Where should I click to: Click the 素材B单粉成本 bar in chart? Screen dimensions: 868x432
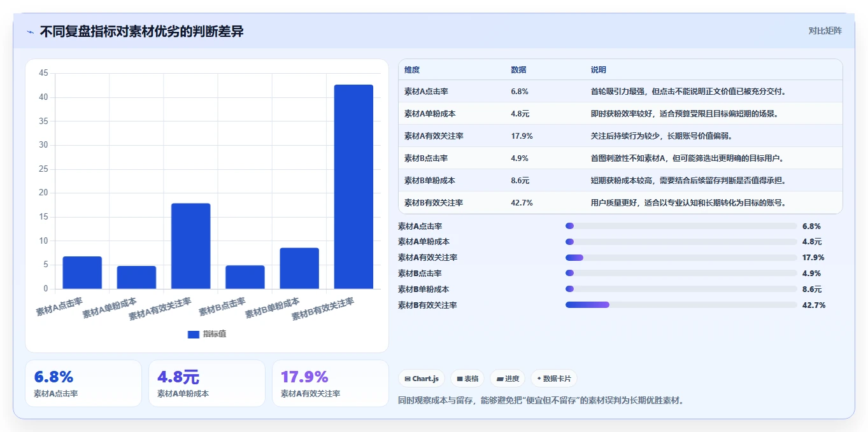299,268
